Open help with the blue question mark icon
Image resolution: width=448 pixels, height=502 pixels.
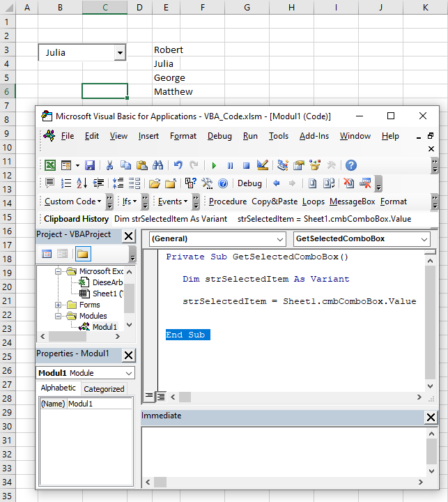coord(351,165)
